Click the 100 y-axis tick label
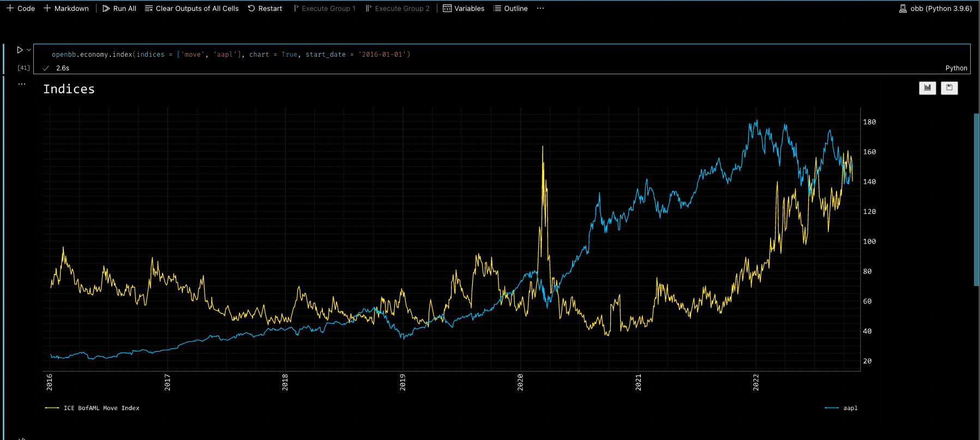 869,241
